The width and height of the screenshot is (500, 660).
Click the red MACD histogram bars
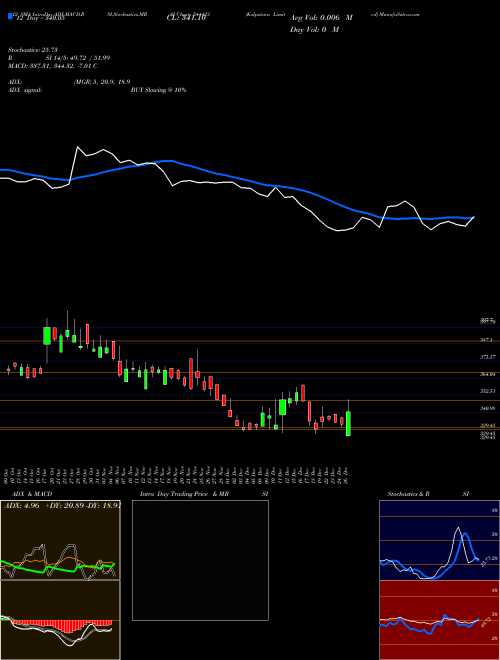[62, 626]
